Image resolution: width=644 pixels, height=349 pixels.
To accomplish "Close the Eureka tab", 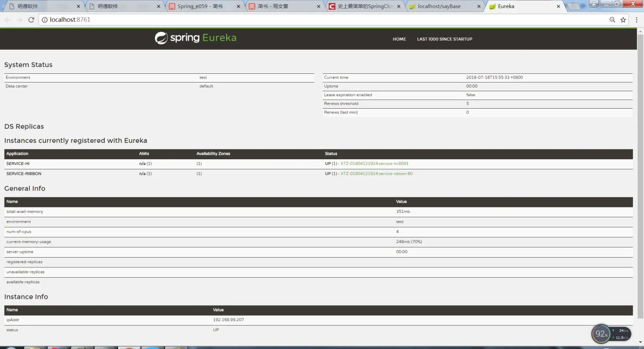I will (x=558, y=6).
